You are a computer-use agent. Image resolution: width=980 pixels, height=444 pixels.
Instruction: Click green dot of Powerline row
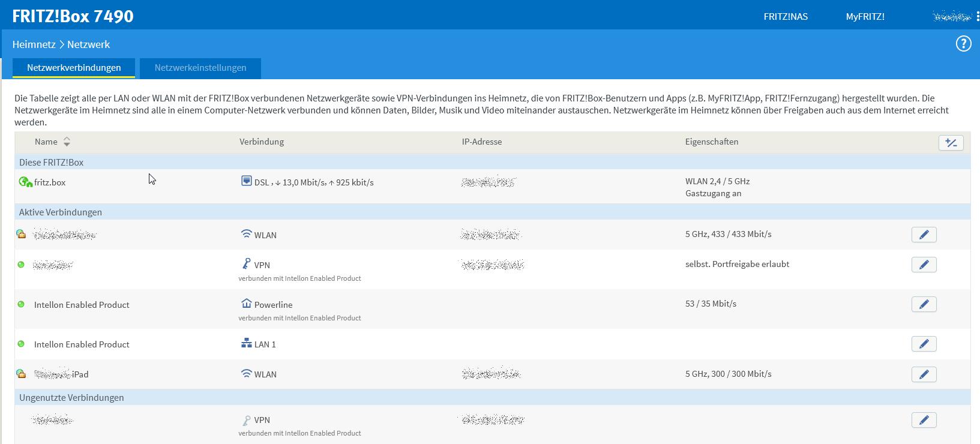(x=21, y=304)
